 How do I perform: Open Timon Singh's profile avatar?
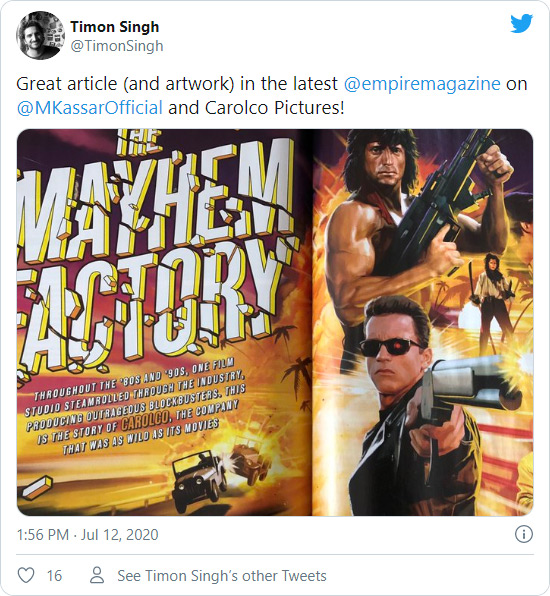coord(40,36)
